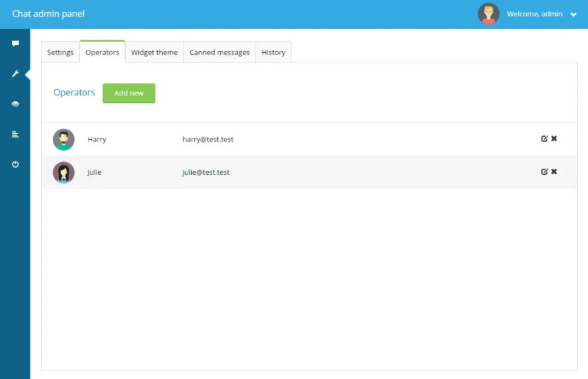Image resolution: width=588 pixels, height=379 pixels.
Task: Switch to the Settings tab
Action: 60,52
